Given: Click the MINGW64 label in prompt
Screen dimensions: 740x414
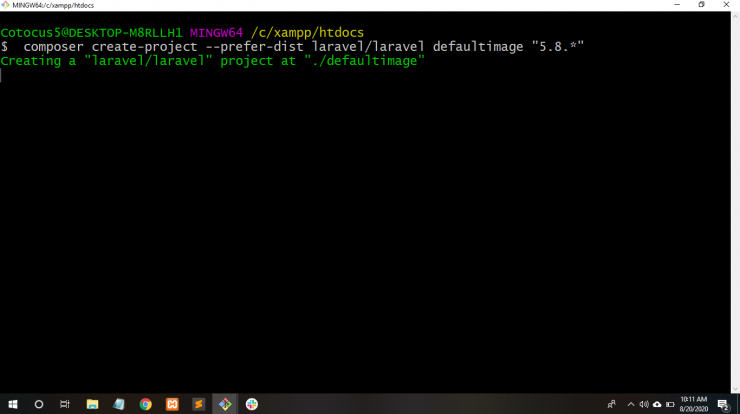Looking at the screenshot, I should 216,33.
